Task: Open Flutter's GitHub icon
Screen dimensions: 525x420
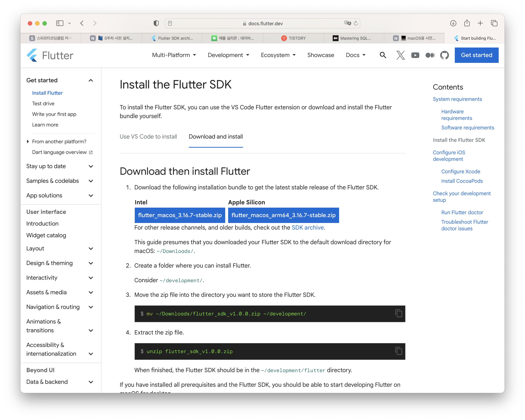Action: point(444,55)
